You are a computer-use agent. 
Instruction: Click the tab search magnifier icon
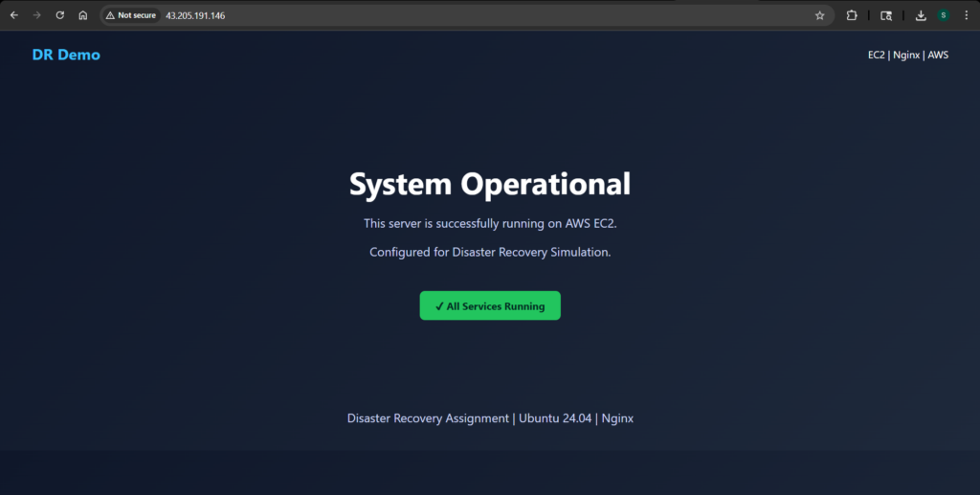[x=886, y=15]
